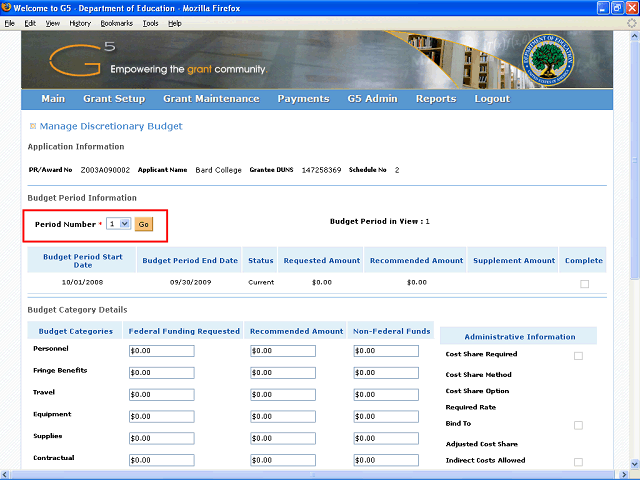
Task: Click the icon beside Manage Discretionary Budget
Action: 33,126
